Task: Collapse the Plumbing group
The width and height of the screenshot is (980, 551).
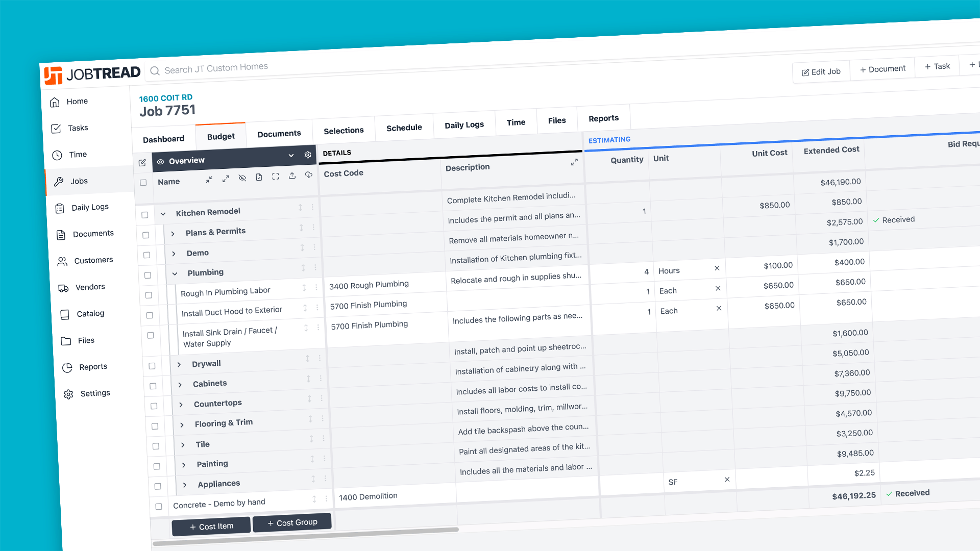Action: [175, 274]
